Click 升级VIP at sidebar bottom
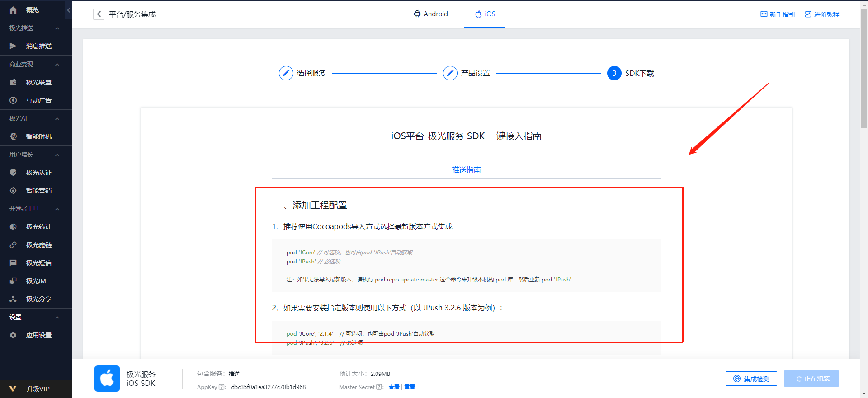The width and height of the screenshot is (868, 398). [x=36, y=389]
